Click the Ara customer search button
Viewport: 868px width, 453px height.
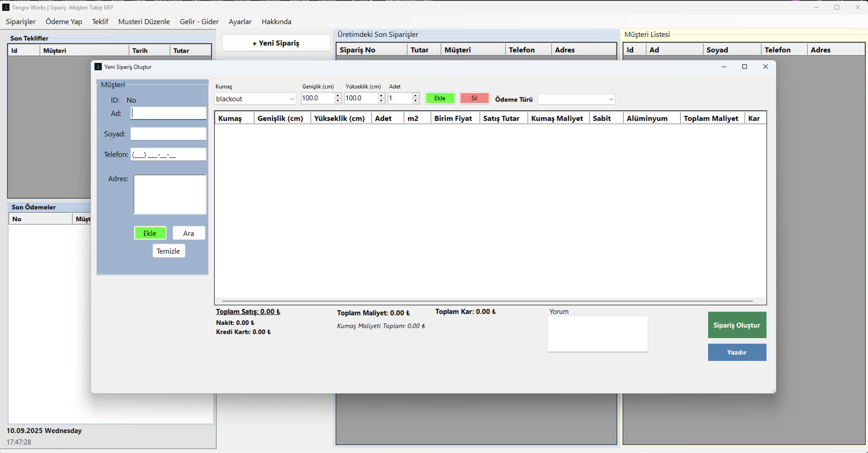tap(188, 233)
